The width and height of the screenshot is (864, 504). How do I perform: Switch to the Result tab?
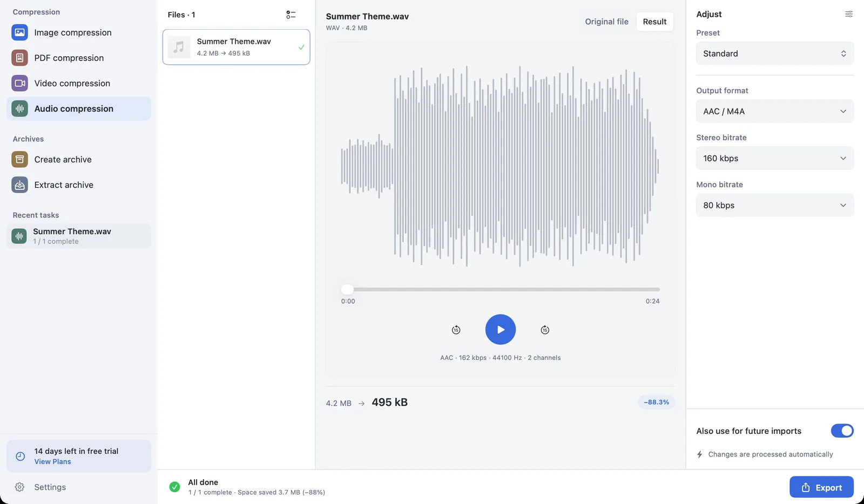654,22
